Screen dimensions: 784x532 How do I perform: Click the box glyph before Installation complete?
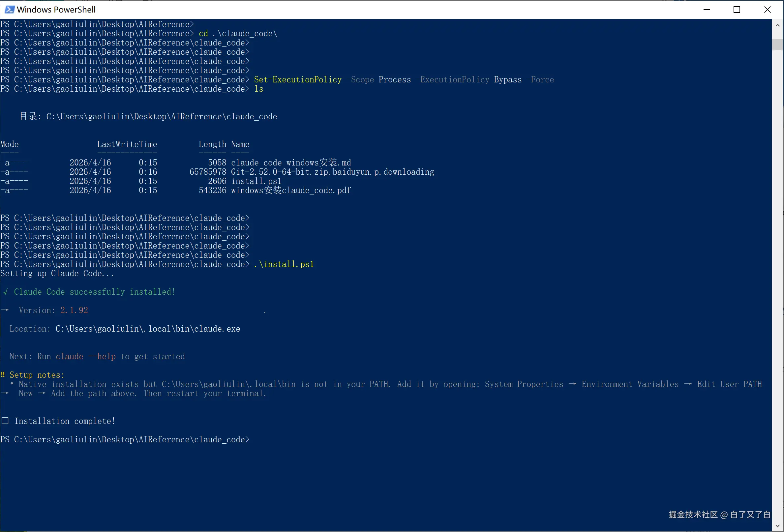5,421
